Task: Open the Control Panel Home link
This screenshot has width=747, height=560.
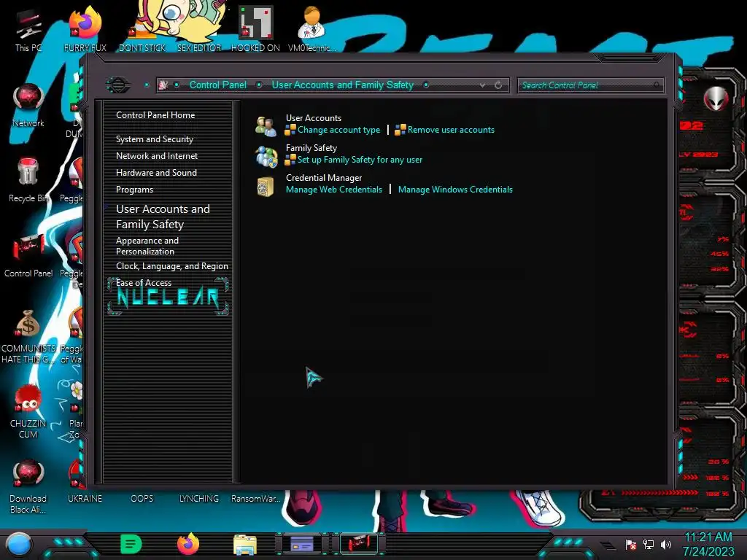Action: pyautogui.click(x=155, y=114)
